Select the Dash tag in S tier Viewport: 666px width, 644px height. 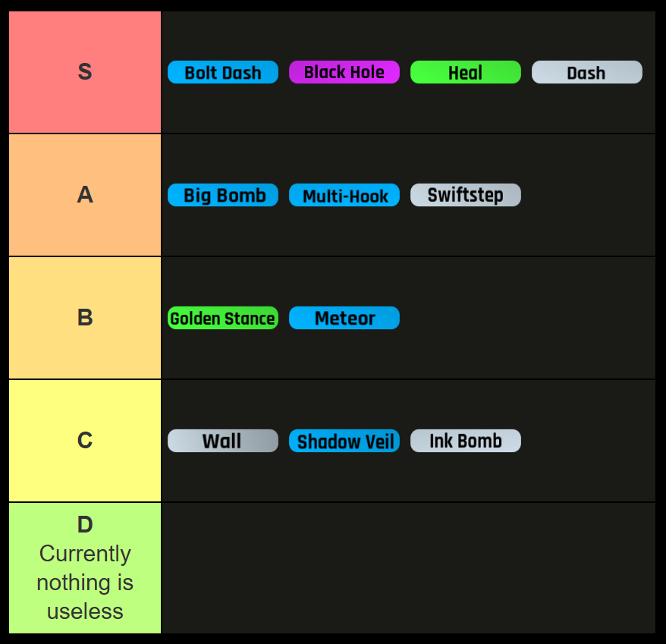587,72
